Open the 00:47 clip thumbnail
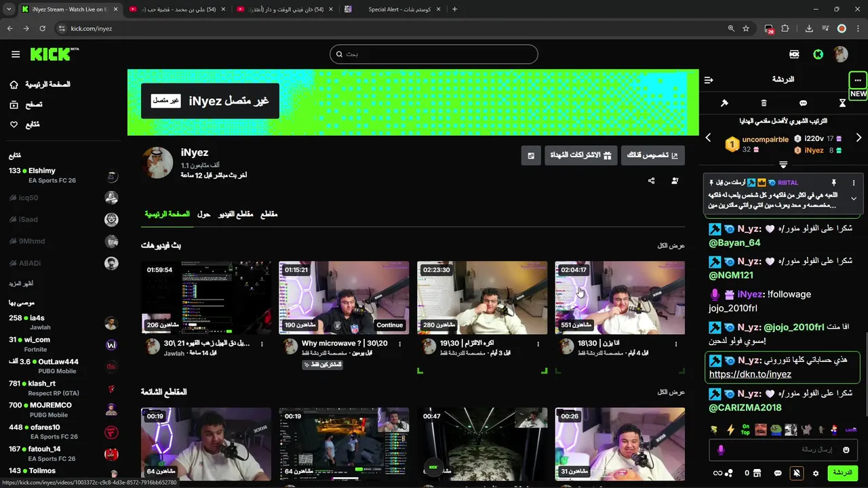Image resolution: width=868 pixels, height=488 pixels. [482, 444]
